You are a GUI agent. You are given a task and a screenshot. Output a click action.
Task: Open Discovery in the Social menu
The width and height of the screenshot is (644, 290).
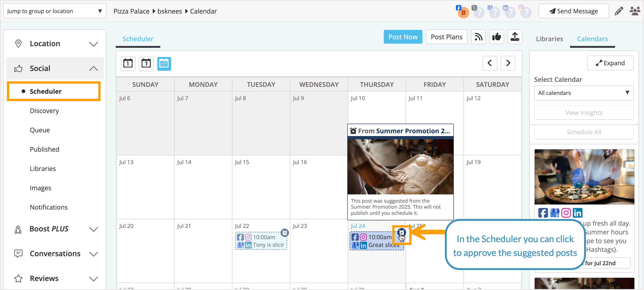tap(44, 111)
